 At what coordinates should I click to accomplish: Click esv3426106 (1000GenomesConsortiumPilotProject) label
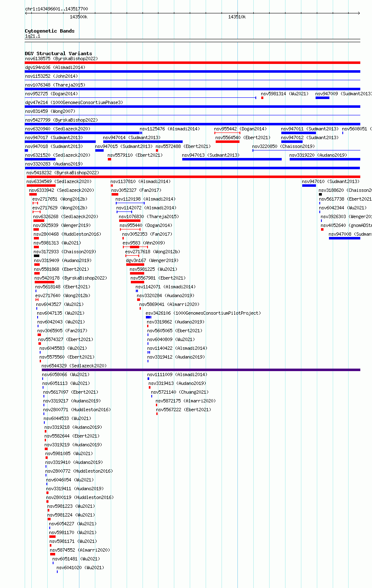coord(204,313)
